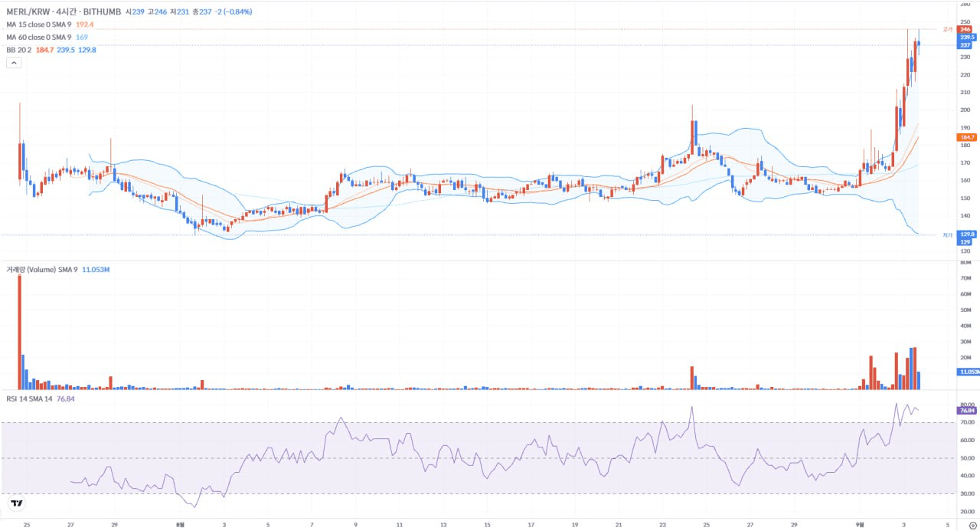
Task: Click the MA 60 value 169 in the legend
Action: (x=82, y=37)
